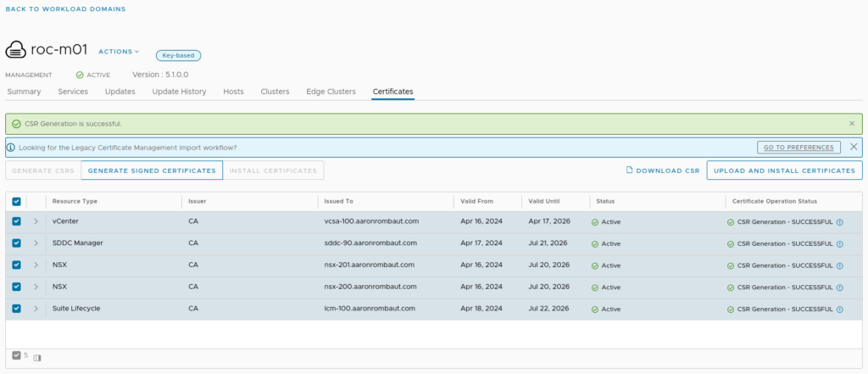The image size is (868, 374).
Task: Uncheck the Suite Lifecycle row checkbox
Action: tap(16, 309)
